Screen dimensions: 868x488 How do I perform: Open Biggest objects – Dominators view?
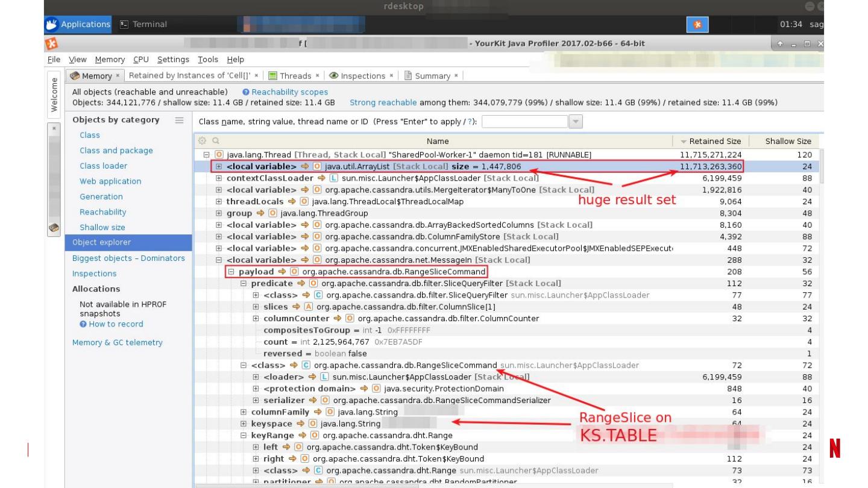[128, 258]
